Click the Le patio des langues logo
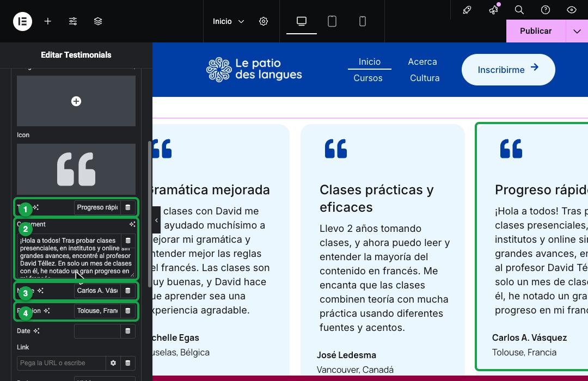The image size is (588, 381). tap(254, 69)
